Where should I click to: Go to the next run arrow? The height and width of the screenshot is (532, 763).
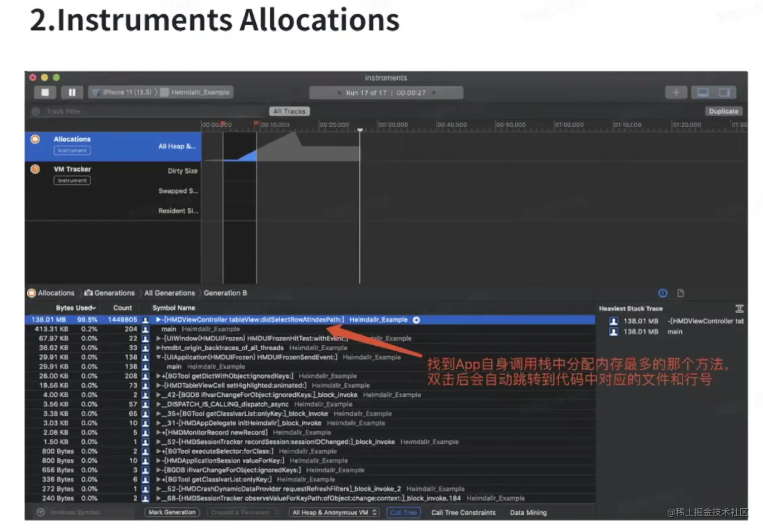point(433,93)
